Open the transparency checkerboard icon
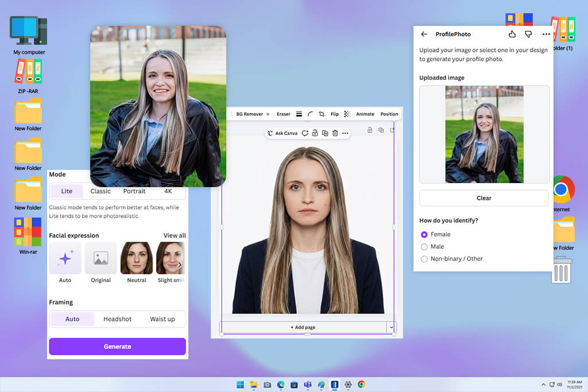The height and width of the screenshot is (392, 588). point(347,114)
